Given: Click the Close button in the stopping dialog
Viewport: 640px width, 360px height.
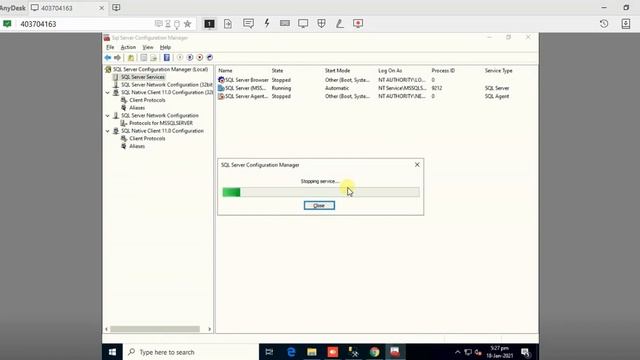Looking at the screenshot, I should point(319,205).
